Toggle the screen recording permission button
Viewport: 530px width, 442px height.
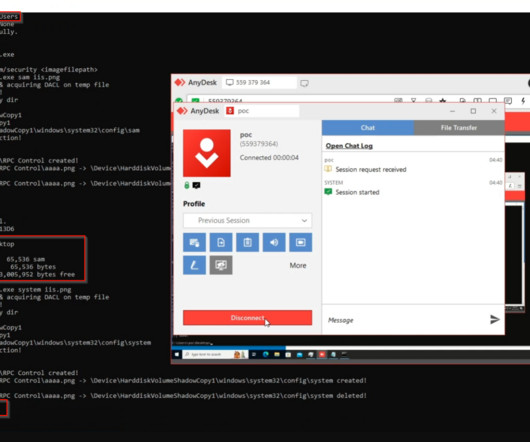[300, 242]
